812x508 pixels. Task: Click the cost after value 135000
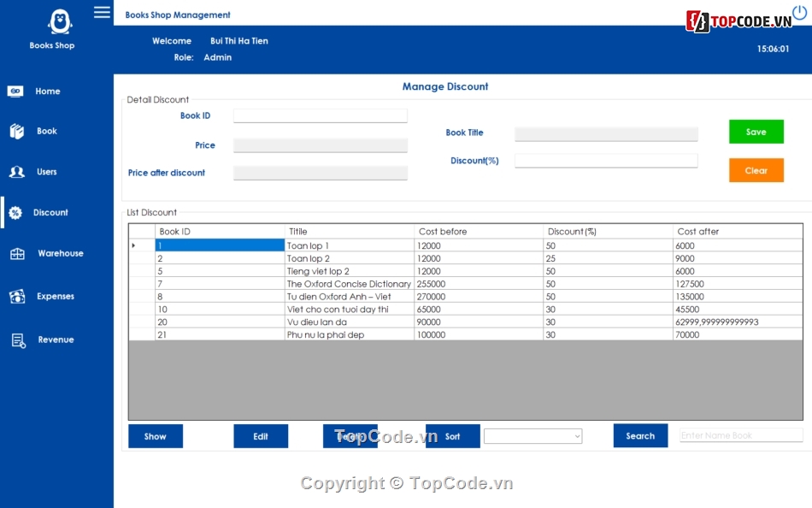click(738, 297)
